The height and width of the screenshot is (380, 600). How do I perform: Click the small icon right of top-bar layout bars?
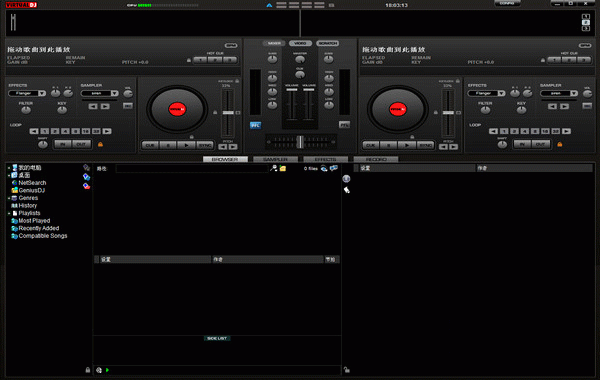tap(331, 5)
